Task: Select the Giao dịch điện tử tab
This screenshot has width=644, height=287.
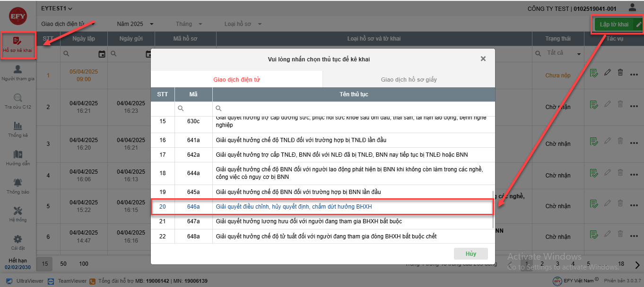Action: [x=236, y=79]
